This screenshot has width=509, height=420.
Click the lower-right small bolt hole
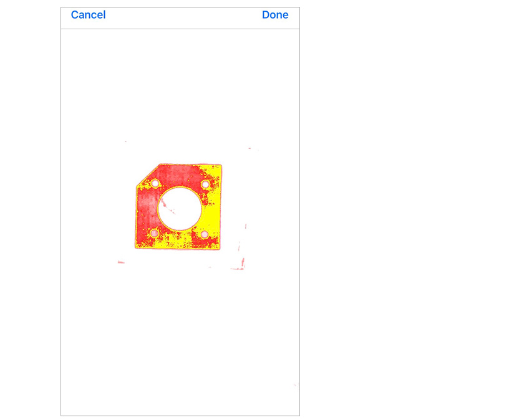click(204, 234)
